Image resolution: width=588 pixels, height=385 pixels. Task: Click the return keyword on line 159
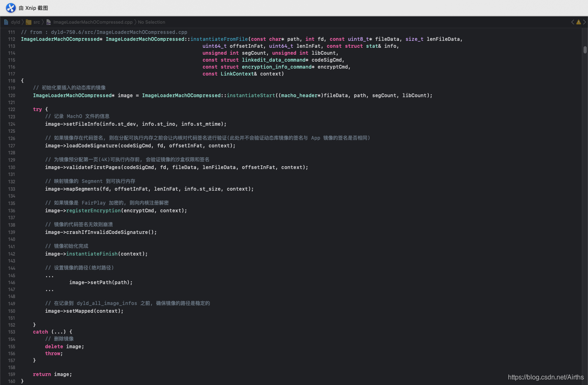click(42, 374)
